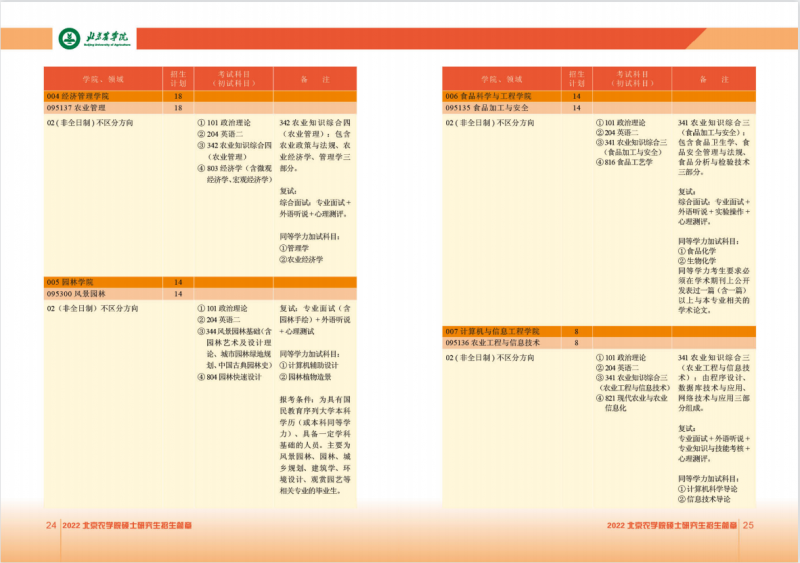Click left page 学院、领域 column header

tap(103, 78)
